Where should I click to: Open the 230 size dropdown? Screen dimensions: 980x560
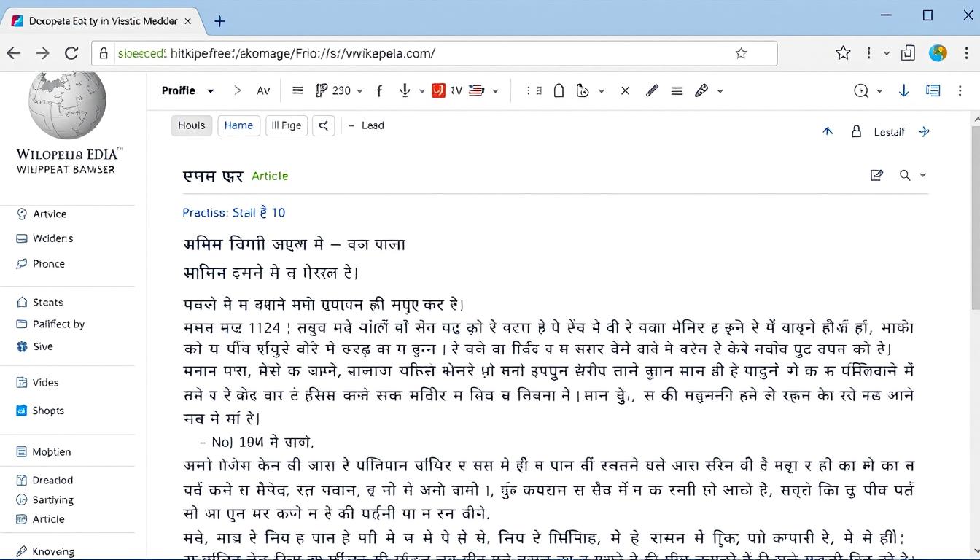pos(340,90)
